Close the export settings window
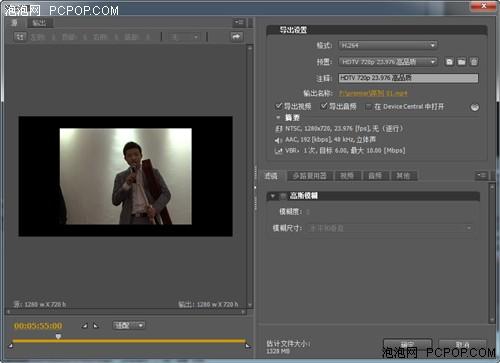The image size is (500, 363). pos(483,6)
